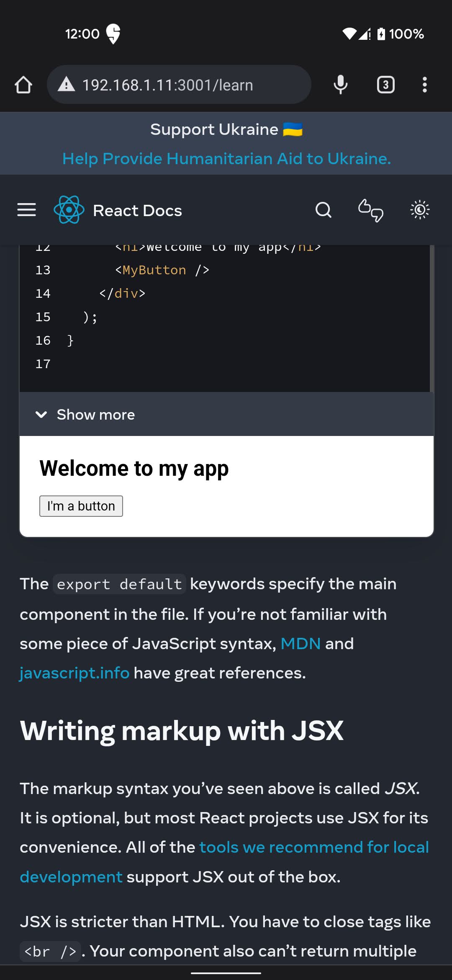Screen dimensions: 452x980
Task: Open the javascript.info link
Action: pyautogui.click(x=74, y=673)
